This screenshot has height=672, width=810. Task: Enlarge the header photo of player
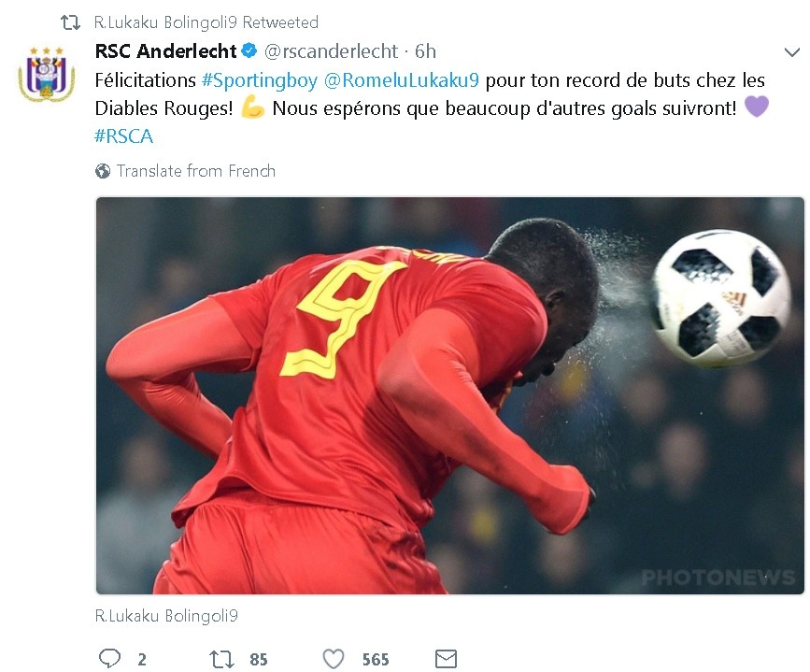(450, 395)
